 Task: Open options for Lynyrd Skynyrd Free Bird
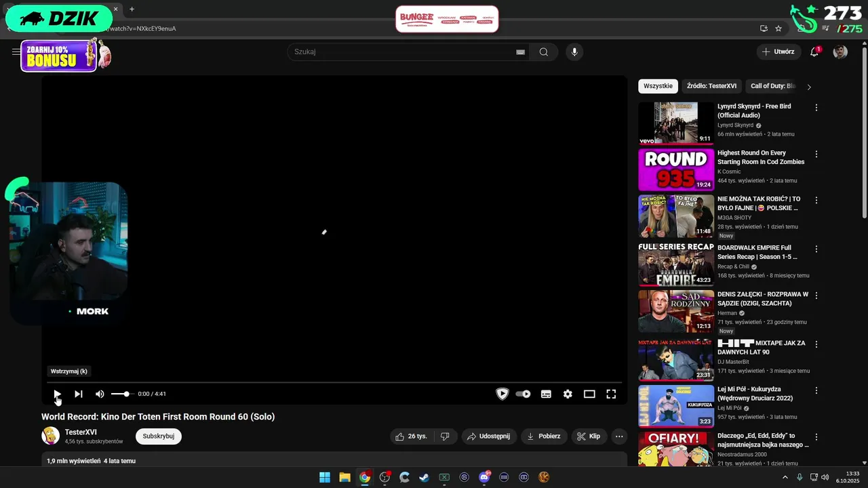[816, 108]
